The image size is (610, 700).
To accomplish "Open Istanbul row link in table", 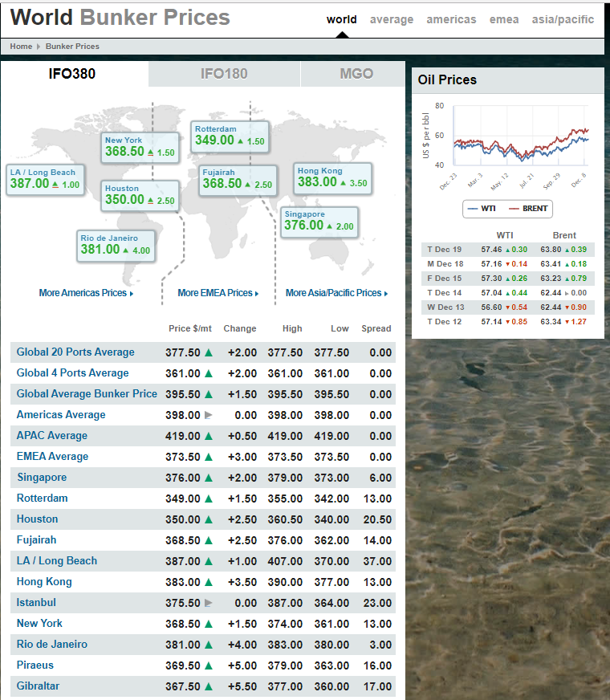I will (x=36, y=603).
